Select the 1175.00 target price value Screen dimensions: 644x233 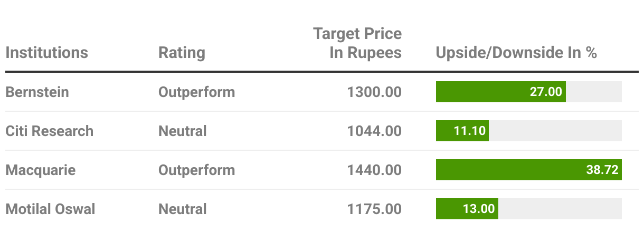pos(374,209)
